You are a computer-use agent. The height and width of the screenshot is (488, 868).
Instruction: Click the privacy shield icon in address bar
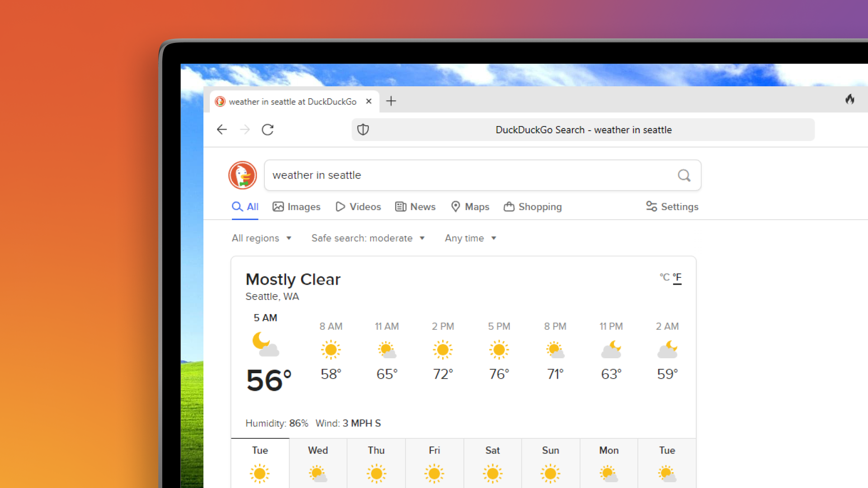point(363,130)
